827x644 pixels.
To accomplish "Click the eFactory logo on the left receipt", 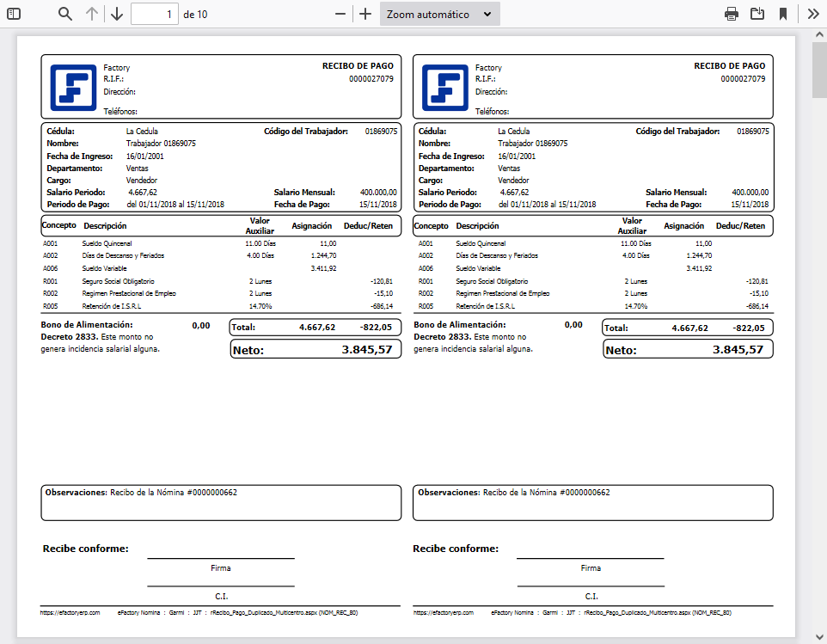I will click(73, 86).
